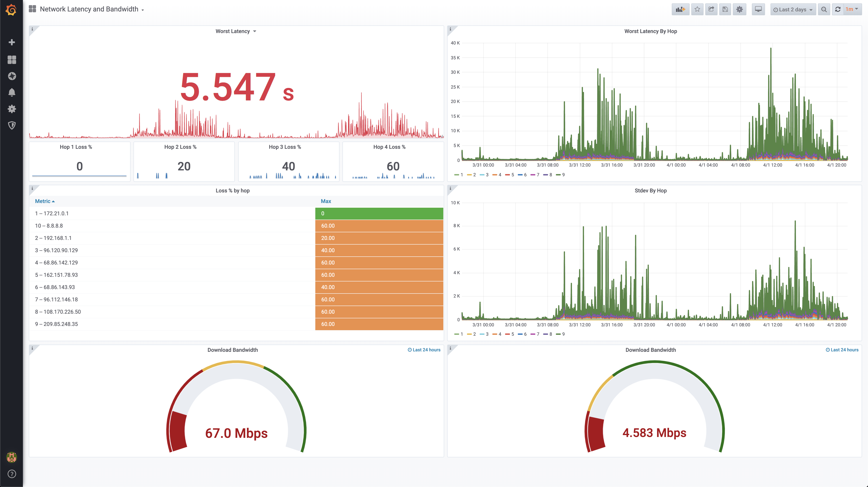Open the Alerting bell in the sidebar
The height and width of the screenshot is (487, 868).
[x=12, y=92]
